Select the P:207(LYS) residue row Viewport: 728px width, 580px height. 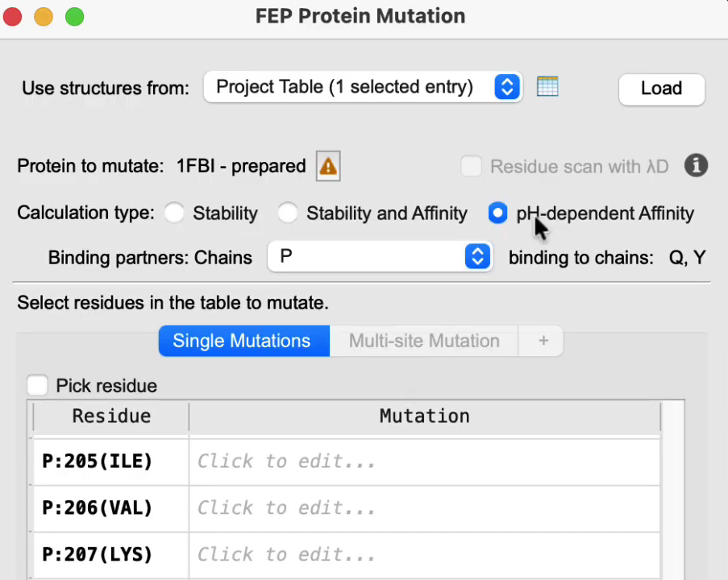click(346, 555)
